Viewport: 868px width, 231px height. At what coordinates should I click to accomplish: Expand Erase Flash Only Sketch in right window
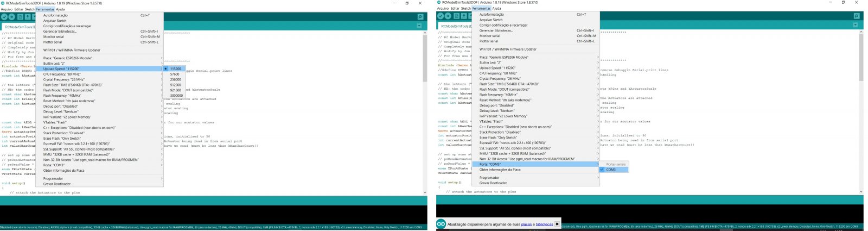pyautogui.click(x=535, y=138)
